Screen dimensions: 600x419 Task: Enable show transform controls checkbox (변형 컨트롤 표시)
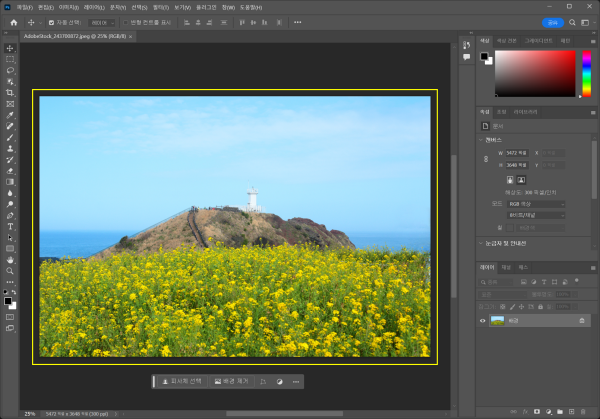(125, 22)
